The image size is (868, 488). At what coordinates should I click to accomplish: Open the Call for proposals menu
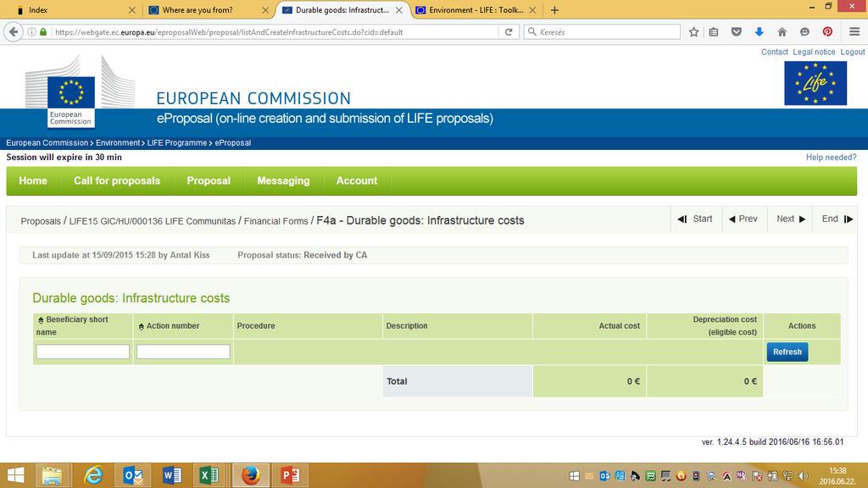click(x=117, y=181)
